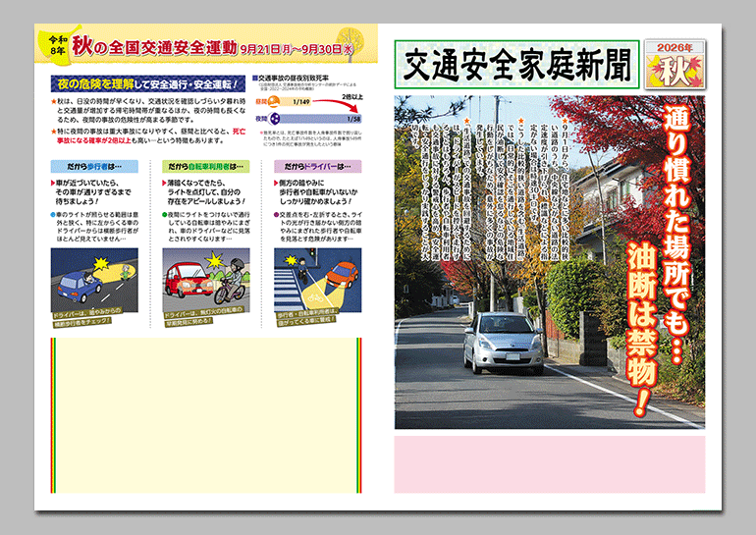Click text 車が近づいていたら、
The height and width of the screenshot is (535, 756).
[87, 184]
